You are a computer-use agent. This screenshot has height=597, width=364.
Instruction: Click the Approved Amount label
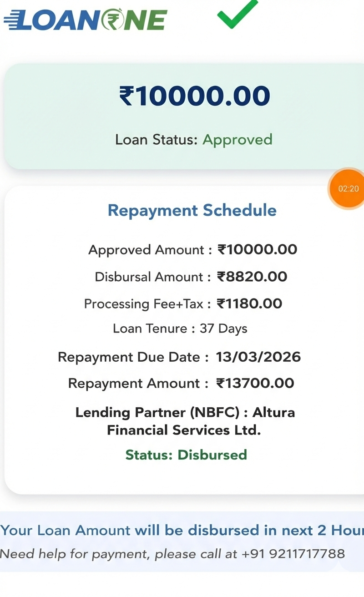[147, 250]
